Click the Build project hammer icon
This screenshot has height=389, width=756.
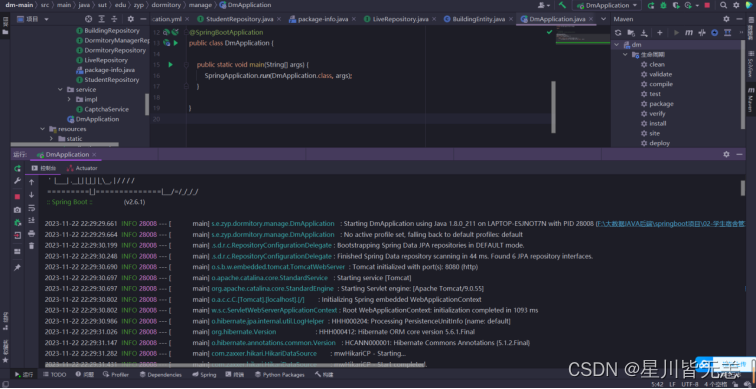point(562,5)
